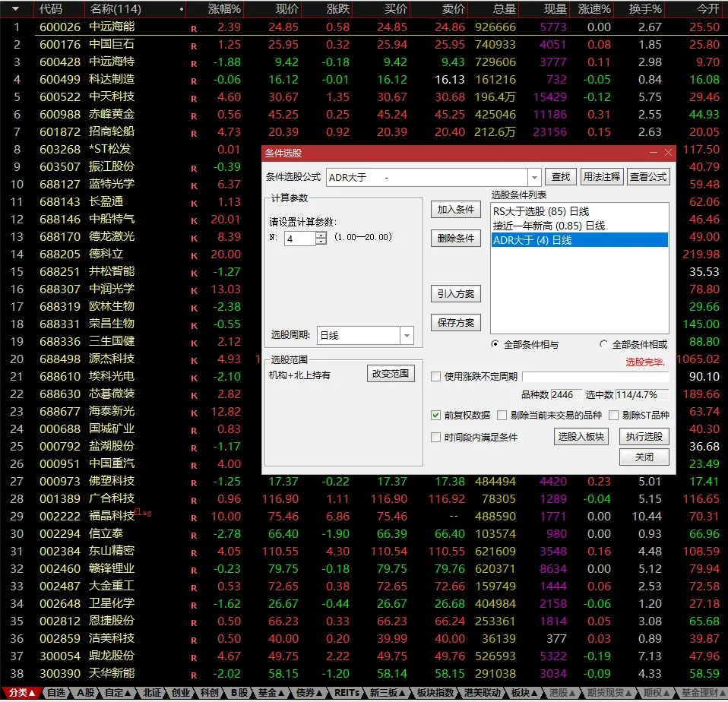Open 用法注释 for the formula
The image size is (728, 702).
602,177
